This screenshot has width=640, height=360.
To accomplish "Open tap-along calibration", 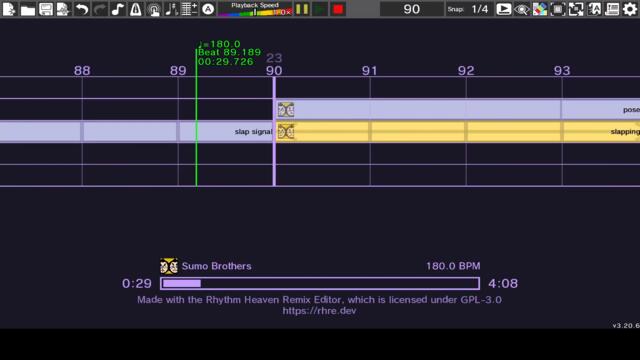I will point(153,9).
